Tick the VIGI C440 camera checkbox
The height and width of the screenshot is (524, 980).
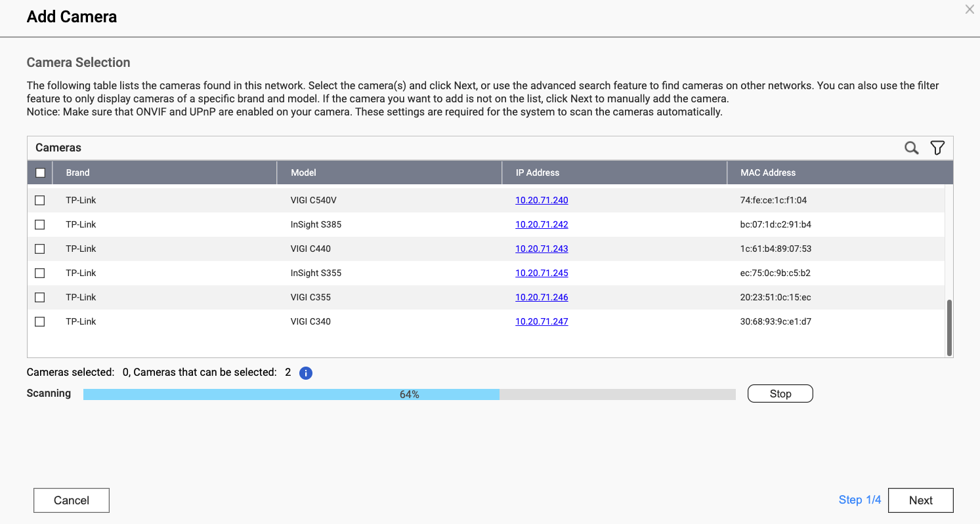[40, 249]
